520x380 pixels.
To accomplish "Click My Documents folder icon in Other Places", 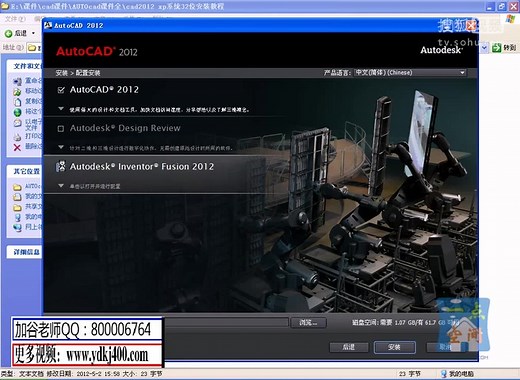I will (x=17, y=197).
